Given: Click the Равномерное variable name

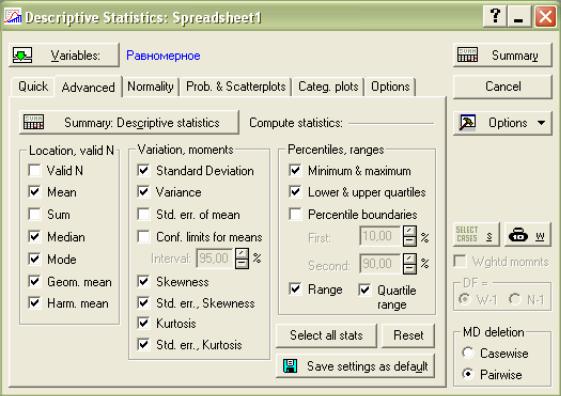Looking at the screenshot, I should tap(163, 55).
